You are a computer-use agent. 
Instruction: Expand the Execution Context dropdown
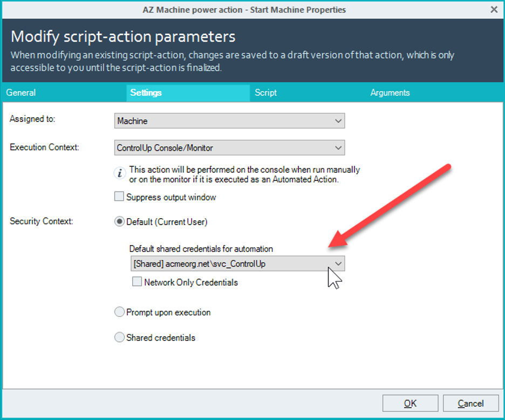coord(230,148)
